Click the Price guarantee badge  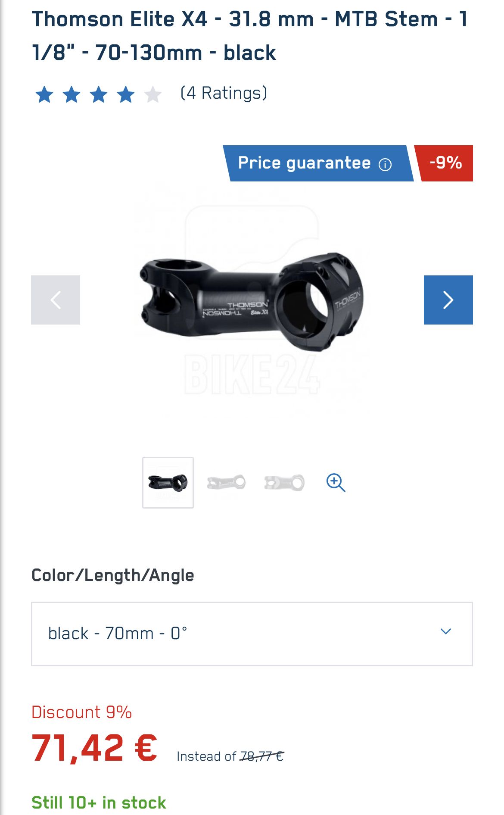point(318,163)
